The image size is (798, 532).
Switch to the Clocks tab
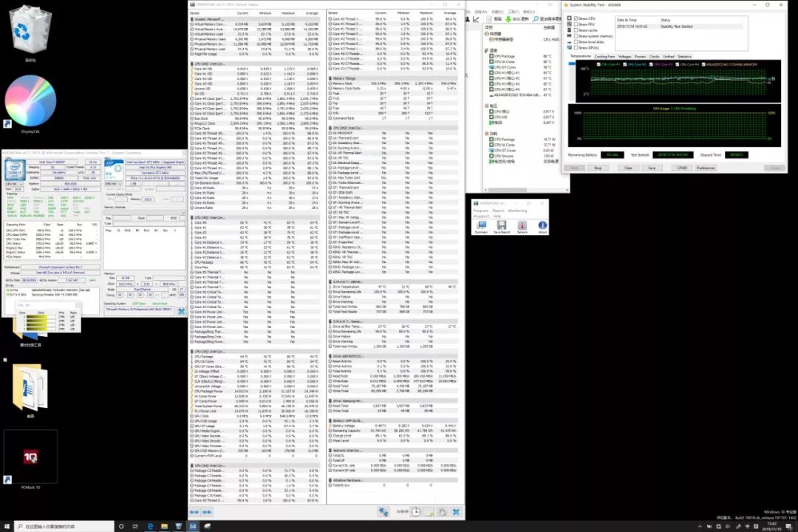click(654, 56)
